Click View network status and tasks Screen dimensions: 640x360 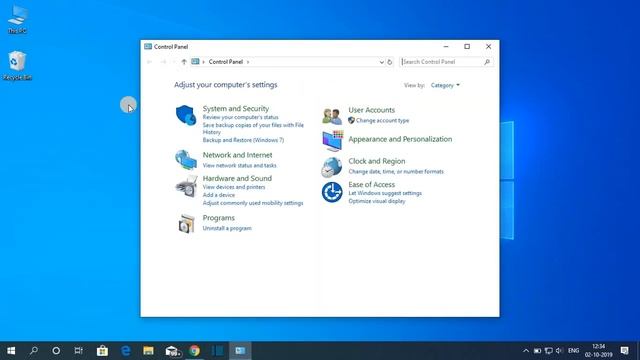click(240, 165)
